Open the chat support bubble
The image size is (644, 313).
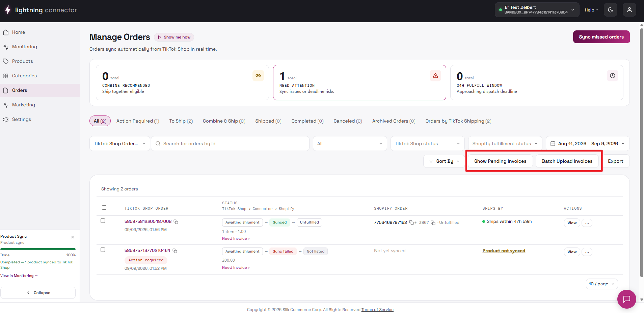[x=627, y=299]
